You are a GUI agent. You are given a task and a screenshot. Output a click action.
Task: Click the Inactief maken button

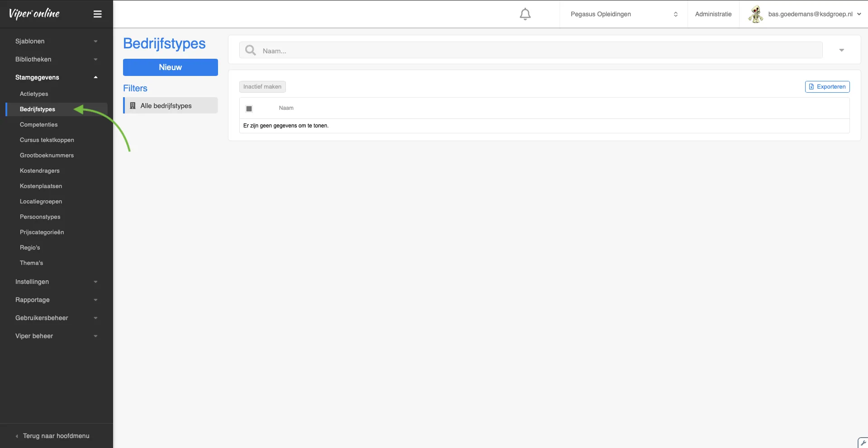click(x=262, y=87)
